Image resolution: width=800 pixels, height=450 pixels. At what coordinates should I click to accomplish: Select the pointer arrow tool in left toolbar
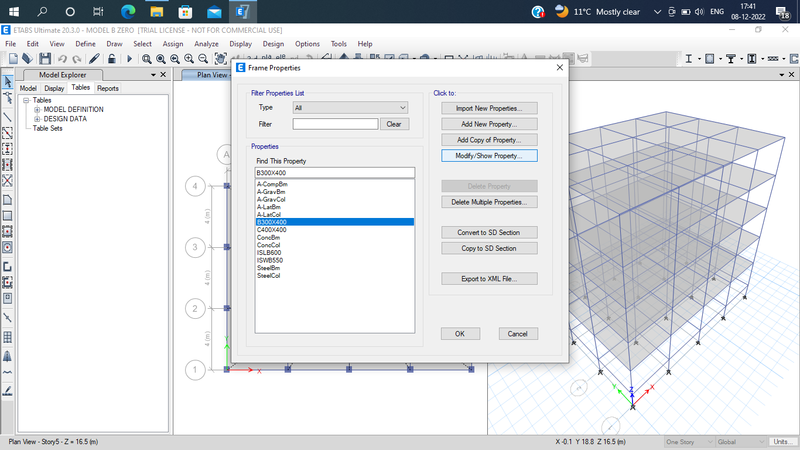[8, 82]
